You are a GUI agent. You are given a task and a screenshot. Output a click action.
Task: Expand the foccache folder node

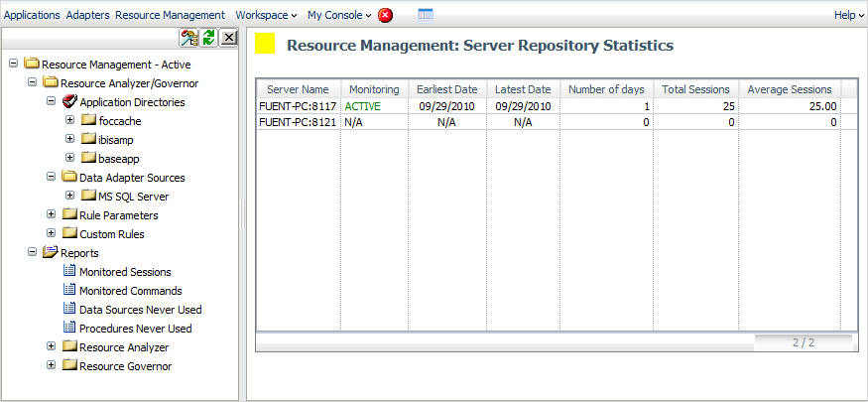click(70, 121)
